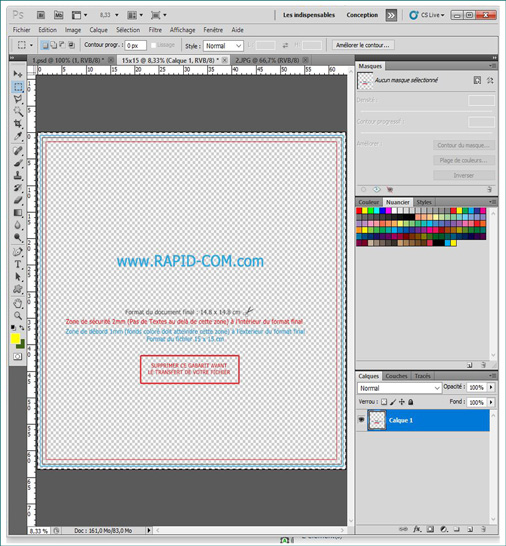Screen dimensions: 506x546
Task: Select the Custom Shape tool
Action: pyautogui.click(x=17, y=289)
